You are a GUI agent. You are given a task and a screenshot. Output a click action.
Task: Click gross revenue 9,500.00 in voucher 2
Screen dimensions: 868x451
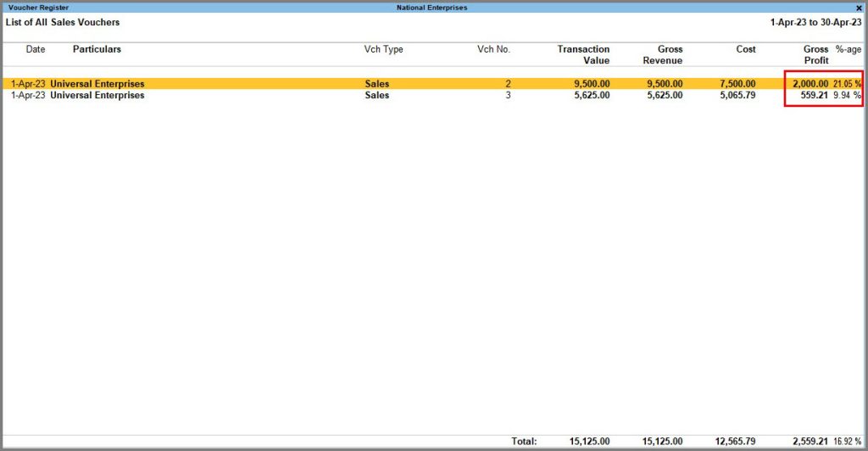tap(665, 84)
